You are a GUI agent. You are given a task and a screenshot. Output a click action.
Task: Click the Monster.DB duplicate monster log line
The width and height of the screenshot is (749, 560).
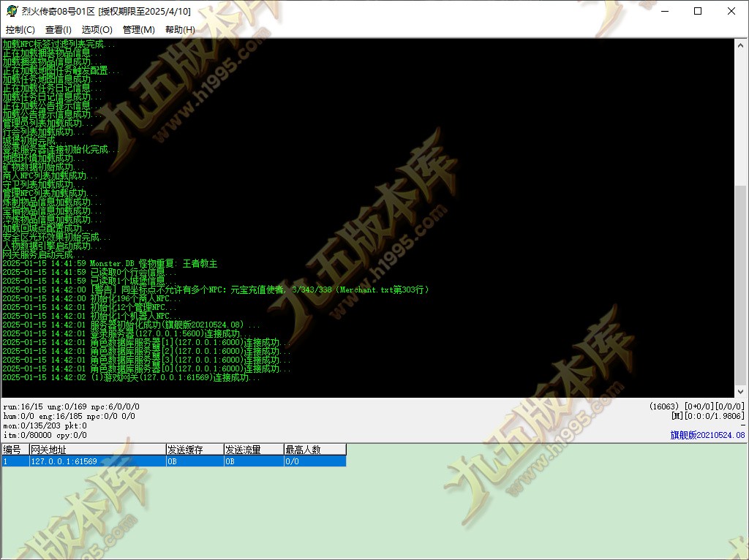coord(110,263)
